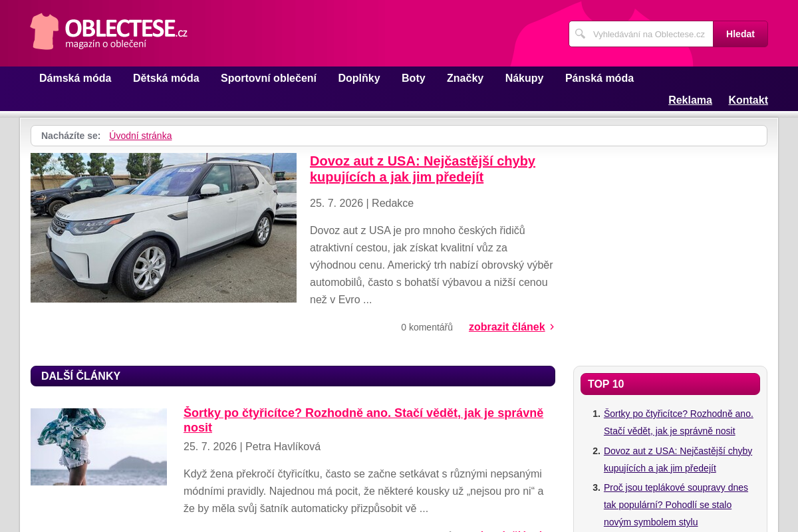Follow the Reklama link

point(690,100)
